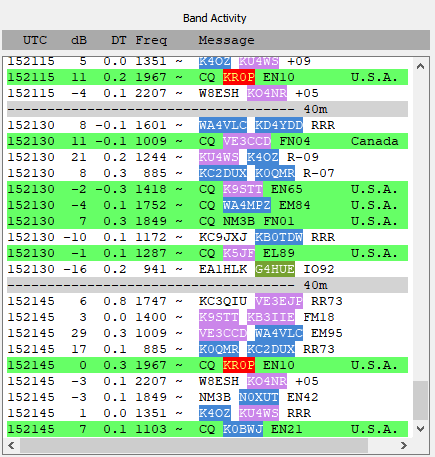435x457 pixels.
Task: Select the CQ VE3CCD FN04 Canada row
Action: (x=207, y=141)
